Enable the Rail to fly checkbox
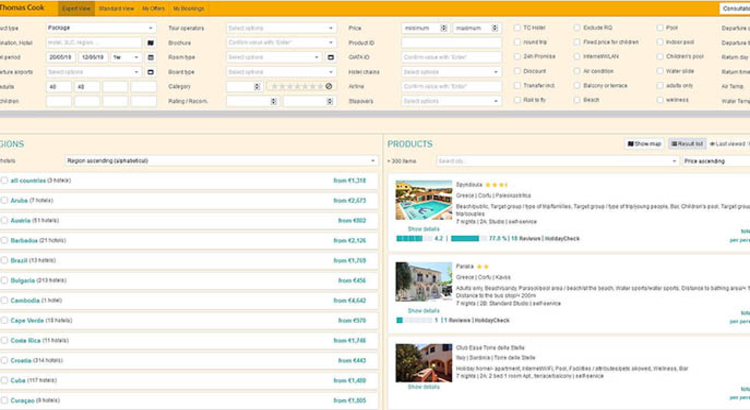Image resolution: width=750 pixels, height=410 pixels. tap(517, 100)
